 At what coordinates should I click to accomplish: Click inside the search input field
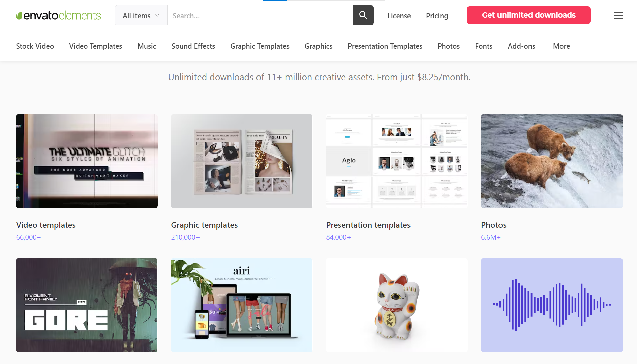260,15
